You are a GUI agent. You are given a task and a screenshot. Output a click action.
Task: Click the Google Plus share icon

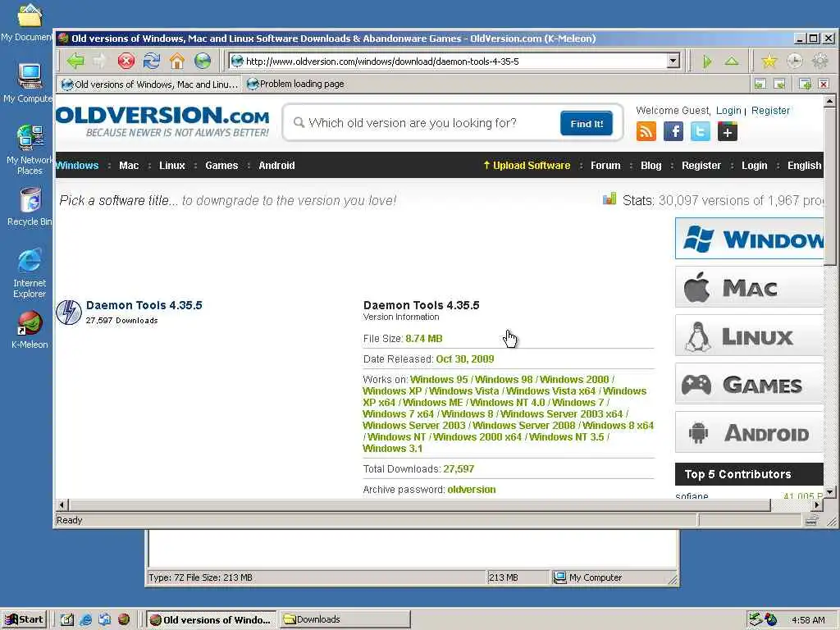point(728,131)
